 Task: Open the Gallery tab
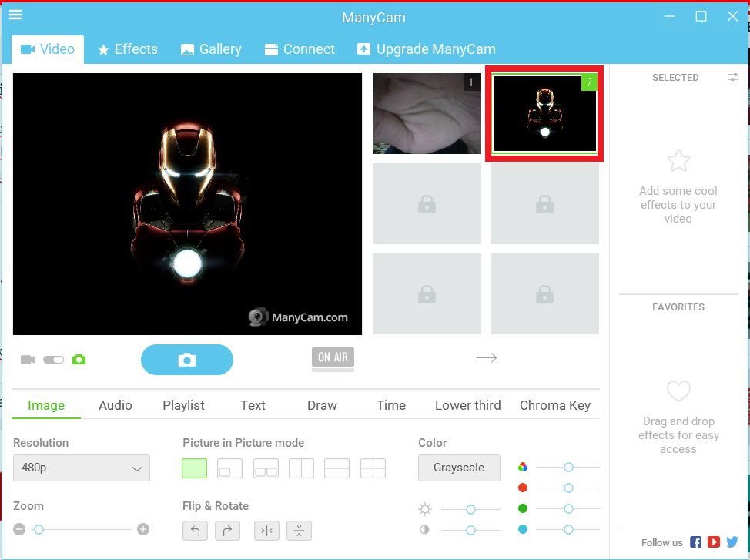[x=211, y=49]
